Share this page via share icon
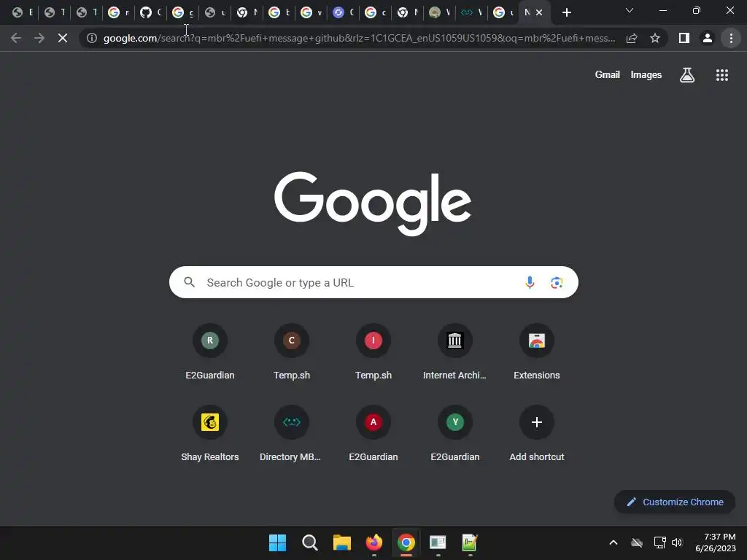Viewport: 747px width, 560px height. tap(632, 38)
